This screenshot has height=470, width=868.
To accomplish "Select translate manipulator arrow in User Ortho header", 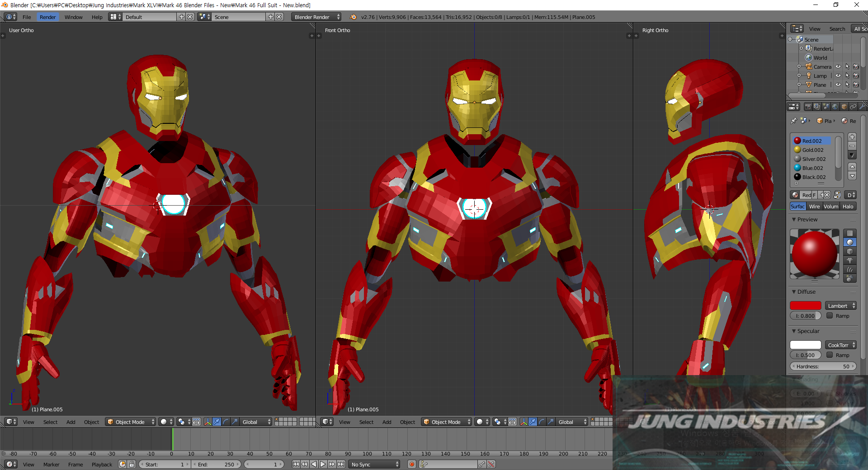I will pos(217,422).
